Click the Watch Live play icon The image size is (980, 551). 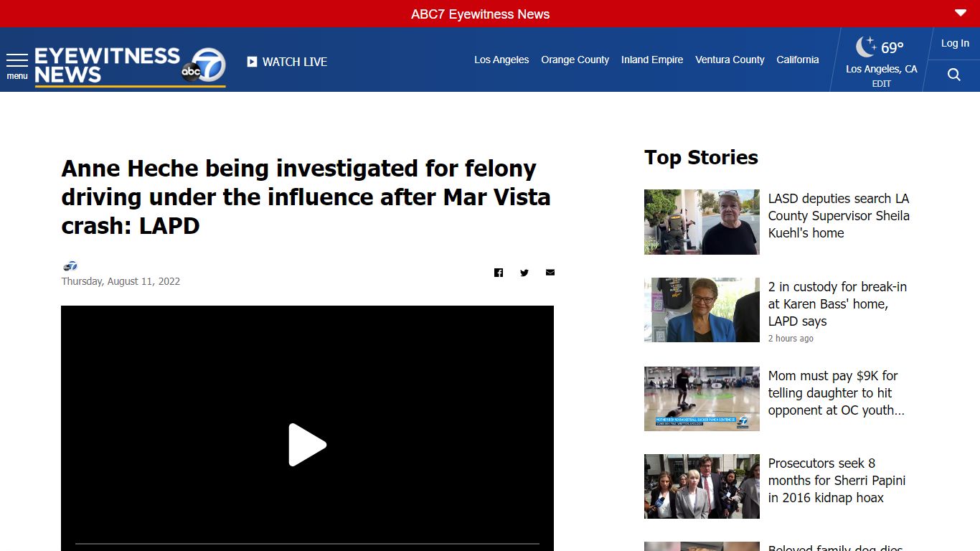(252, 62)
